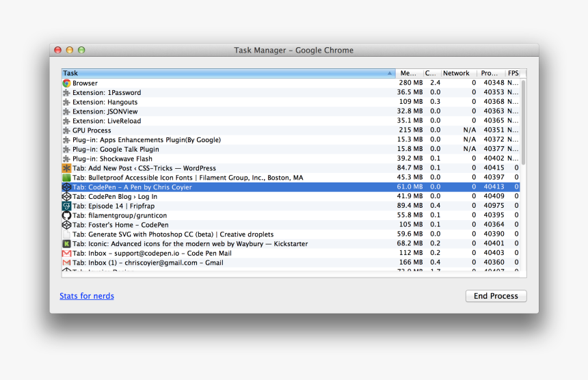Open the Stats for nerds link
The height and width of the screenshot is (380, 588).
pos(87,296)
